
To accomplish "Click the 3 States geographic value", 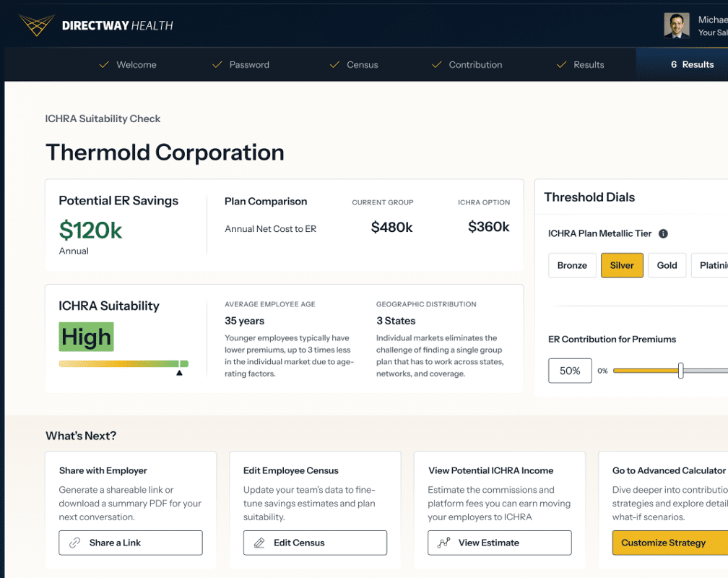I will [x=396, y=321].
